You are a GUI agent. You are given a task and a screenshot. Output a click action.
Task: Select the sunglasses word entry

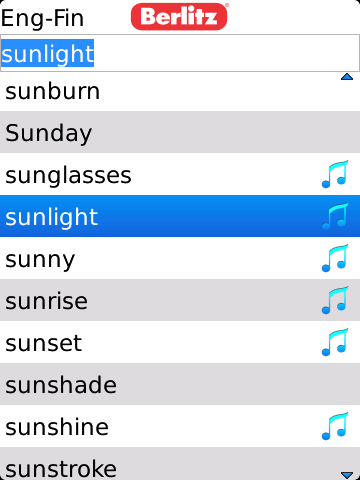coord(180,174)
